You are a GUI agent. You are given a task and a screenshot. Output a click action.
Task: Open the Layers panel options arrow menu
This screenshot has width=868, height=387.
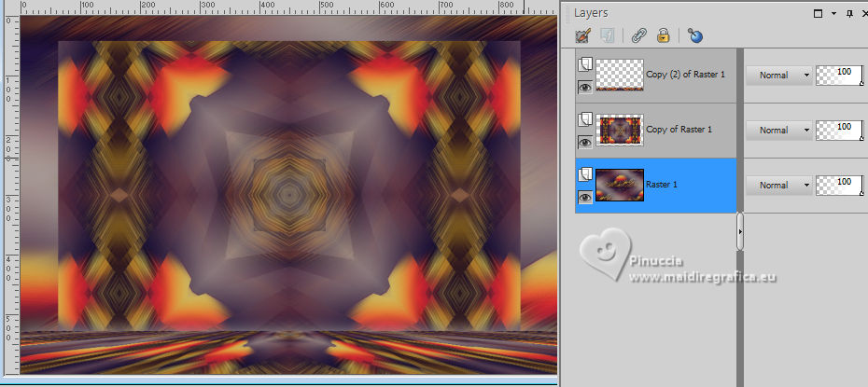(x=833, y=14)
